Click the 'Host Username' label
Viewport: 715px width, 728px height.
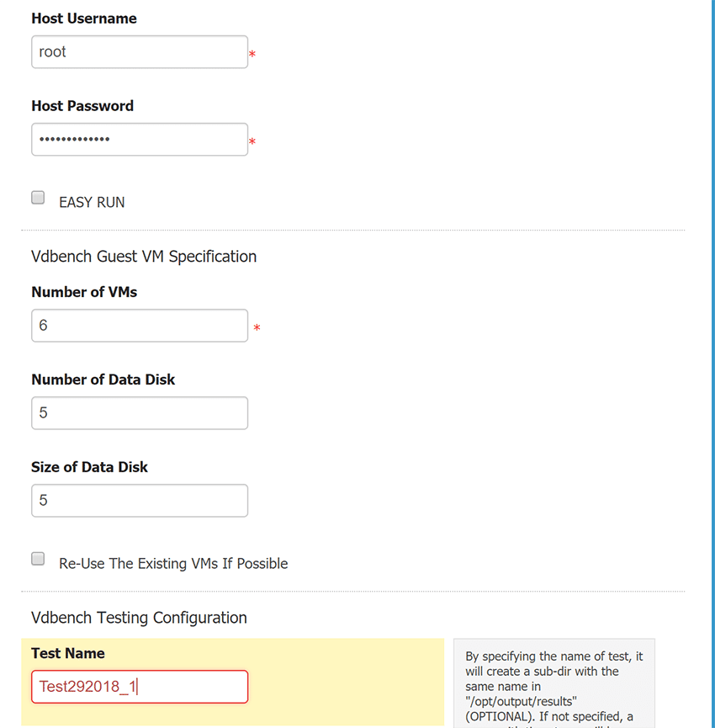click(x=84, y=19)
